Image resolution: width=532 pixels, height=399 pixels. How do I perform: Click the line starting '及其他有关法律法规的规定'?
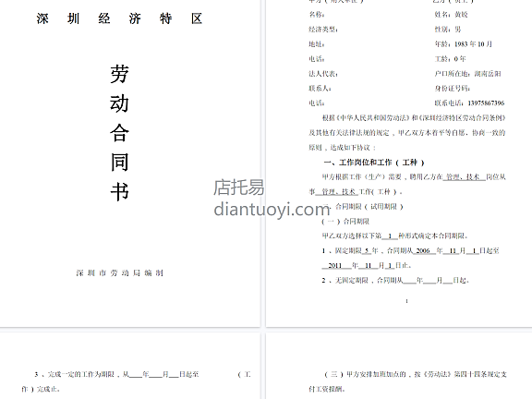tap(406, 133)
